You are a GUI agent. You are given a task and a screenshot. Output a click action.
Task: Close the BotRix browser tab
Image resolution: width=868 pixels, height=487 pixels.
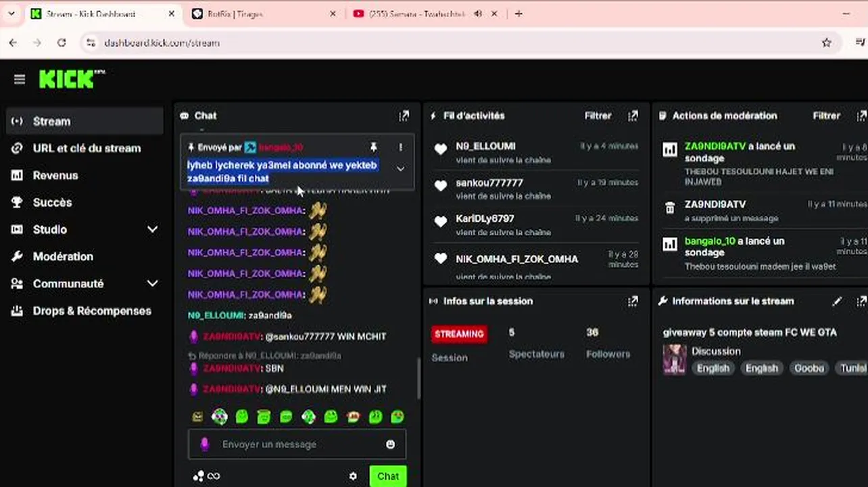point(333,14)
